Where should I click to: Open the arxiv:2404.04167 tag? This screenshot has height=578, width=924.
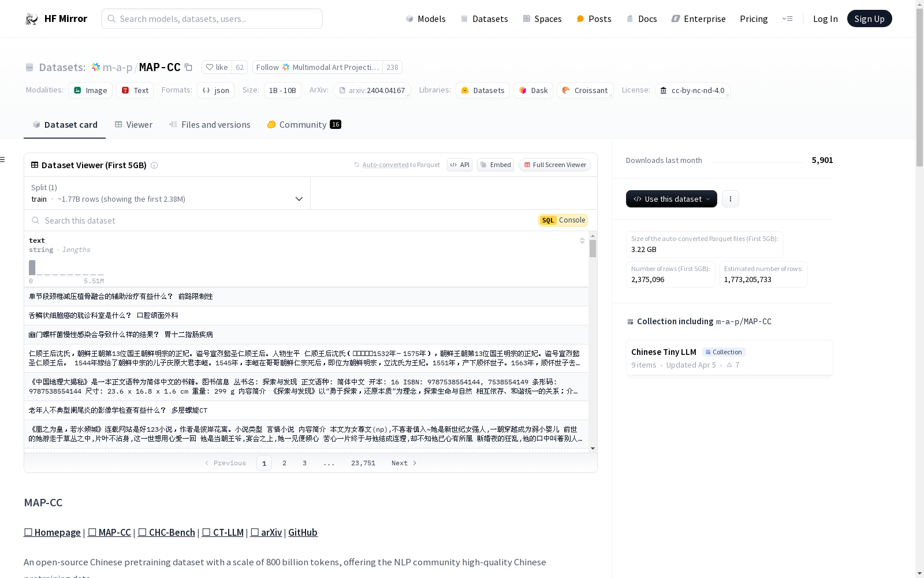pyautogui.click(x=372, y=90)
